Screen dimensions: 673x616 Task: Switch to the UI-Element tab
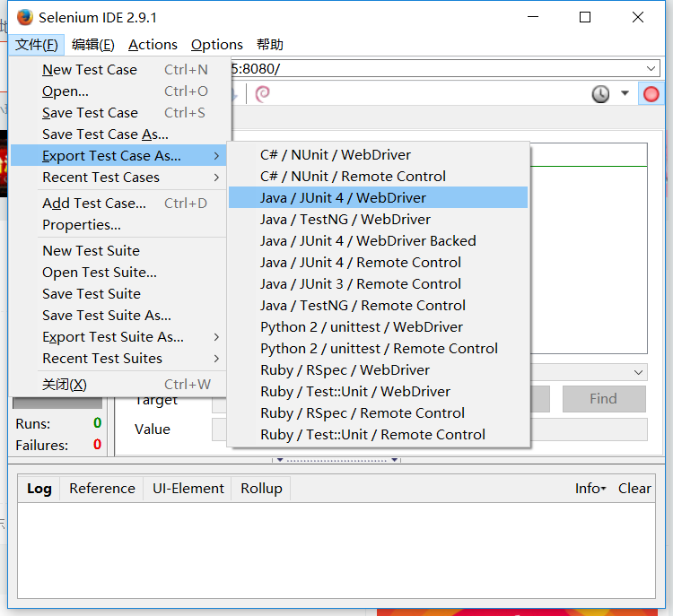pos(188,488)
